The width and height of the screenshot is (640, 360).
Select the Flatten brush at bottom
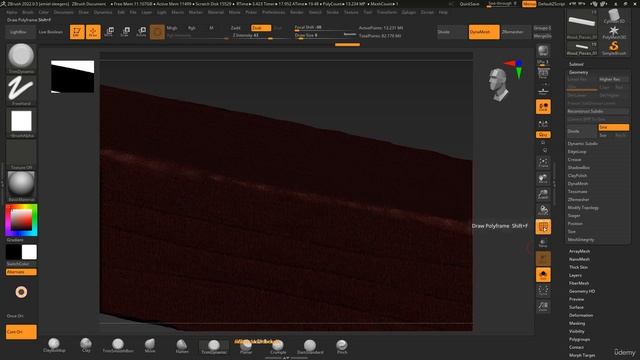coord(182,345)
